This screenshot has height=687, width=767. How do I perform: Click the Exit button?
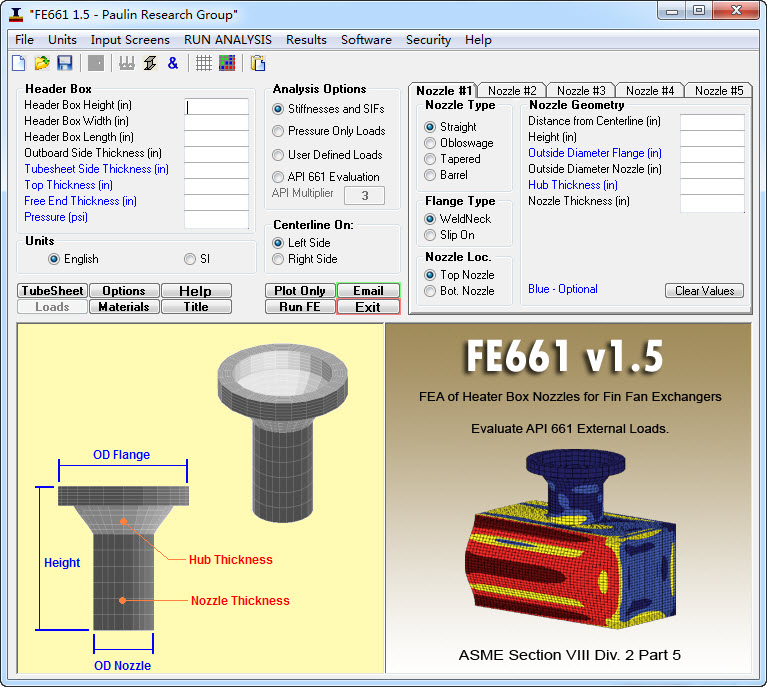368,307
